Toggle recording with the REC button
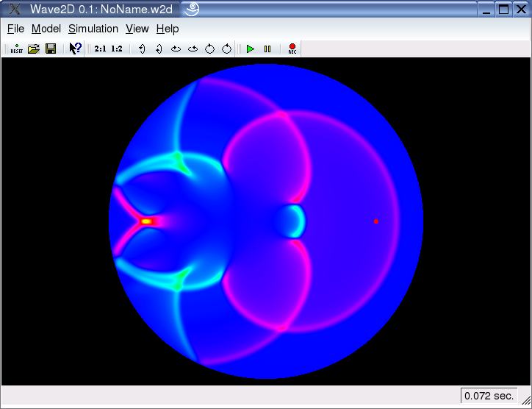The image size is (532, 409). pos(292,49)
